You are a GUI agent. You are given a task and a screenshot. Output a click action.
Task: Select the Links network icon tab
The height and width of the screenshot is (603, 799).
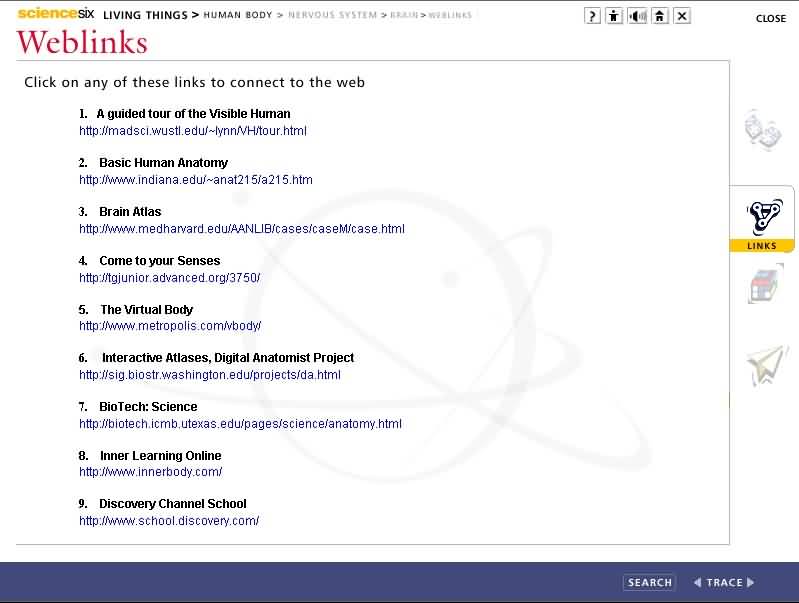pos(762,218)
